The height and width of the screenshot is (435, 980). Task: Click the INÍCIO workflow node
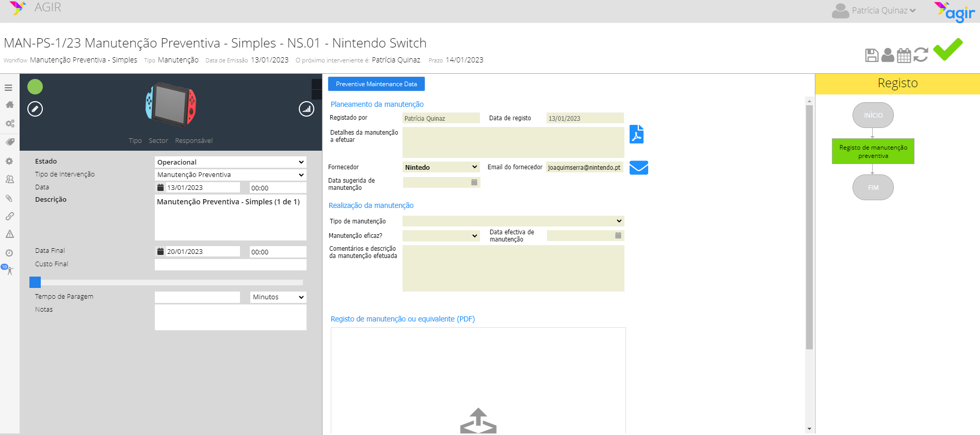tap(873, 115)
